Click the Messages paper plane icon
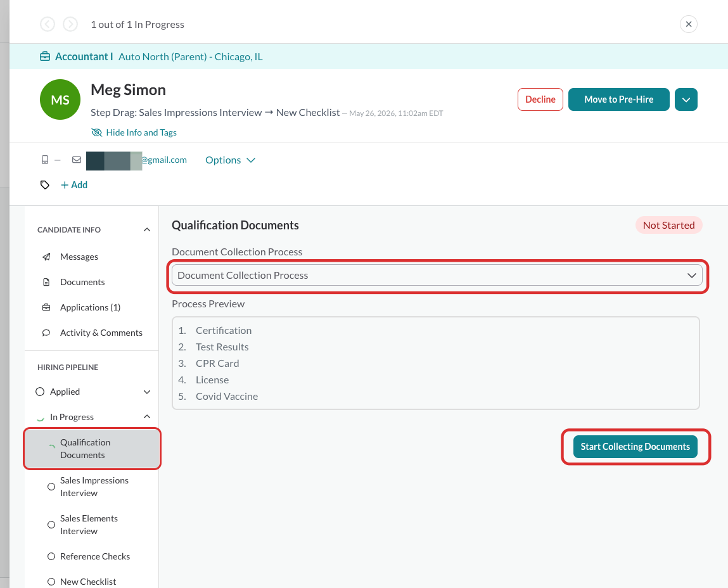The image size is (728, 588). [46, 257]
